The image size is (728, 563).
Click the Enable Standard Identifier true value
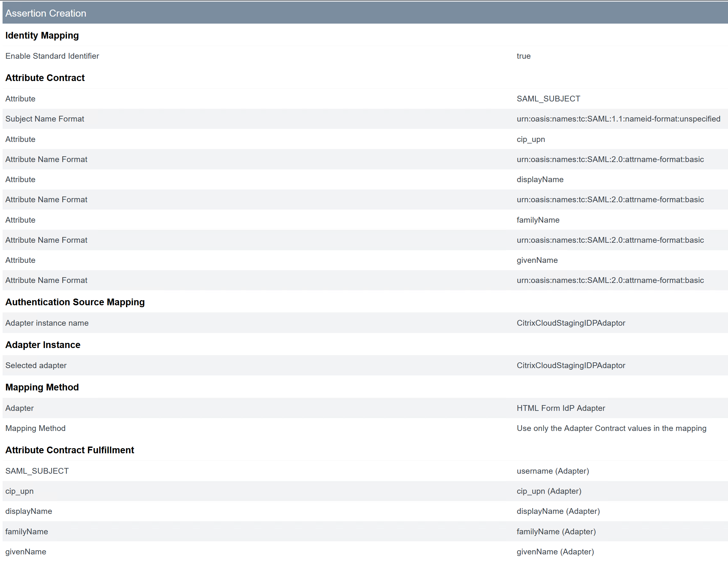(x=523, y=56)
